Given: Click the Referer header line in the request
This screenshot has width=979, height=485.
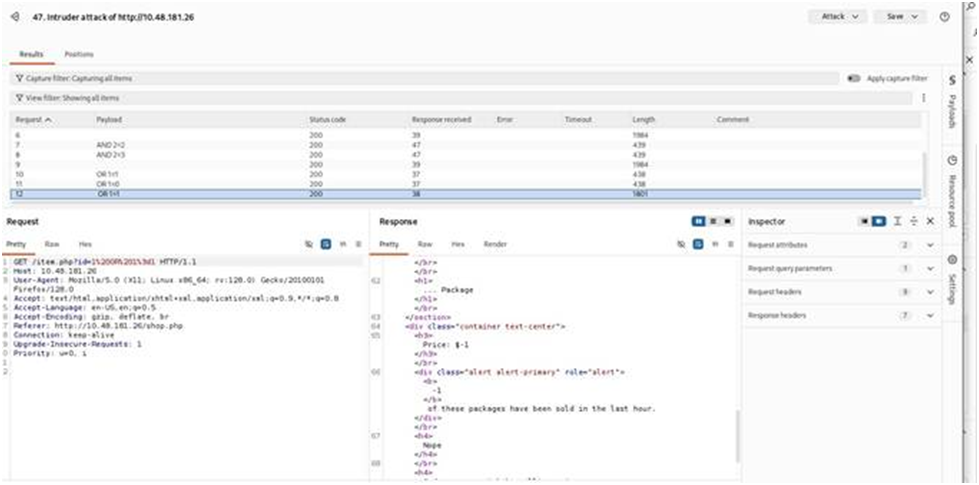Looking at the screenshot, I should (98, 326).
